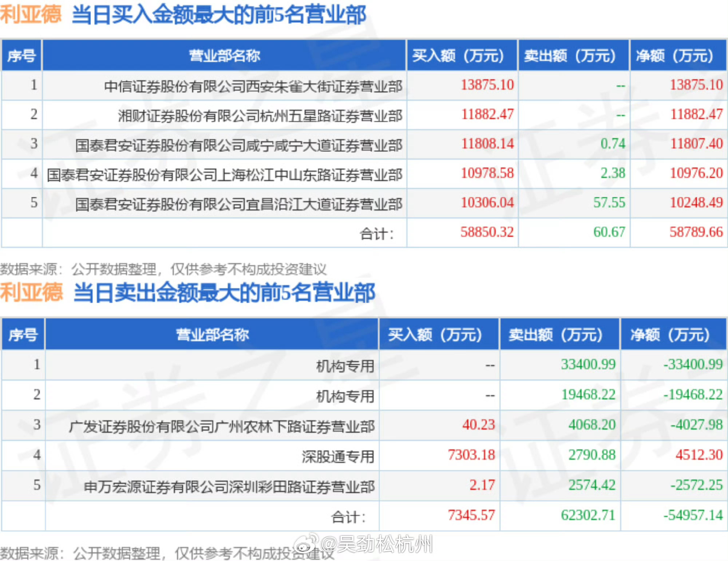
Task: Click 买入额 13875.10 of the 中信证券 row
Action: coord(487,85)
